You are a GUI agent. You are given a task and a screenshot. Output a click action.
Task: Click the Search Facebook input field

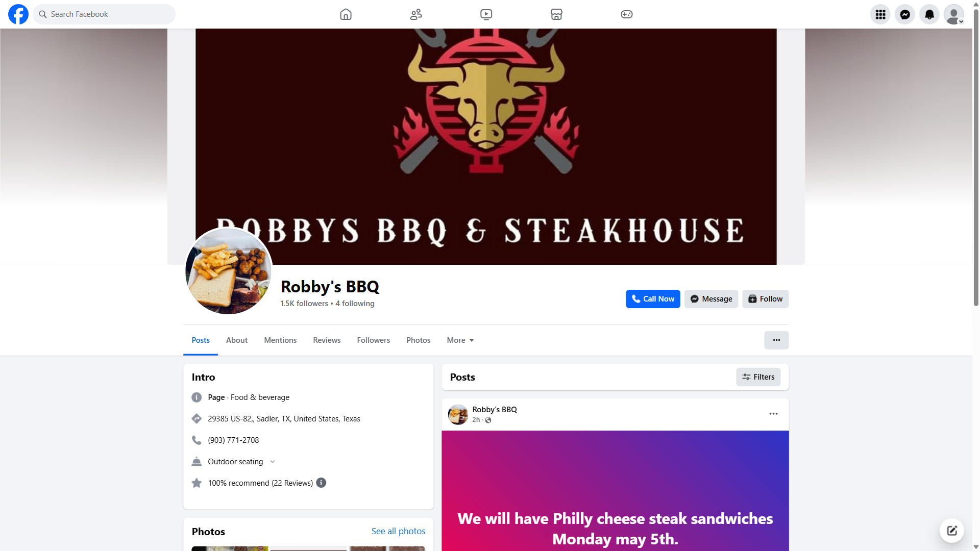[104, 14]
